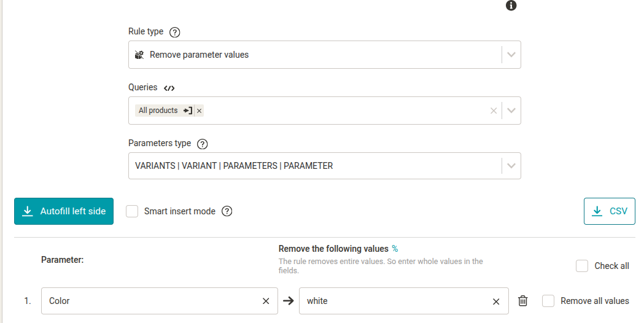
Task: Open the Rule type help icon
Action: (174, 32)
